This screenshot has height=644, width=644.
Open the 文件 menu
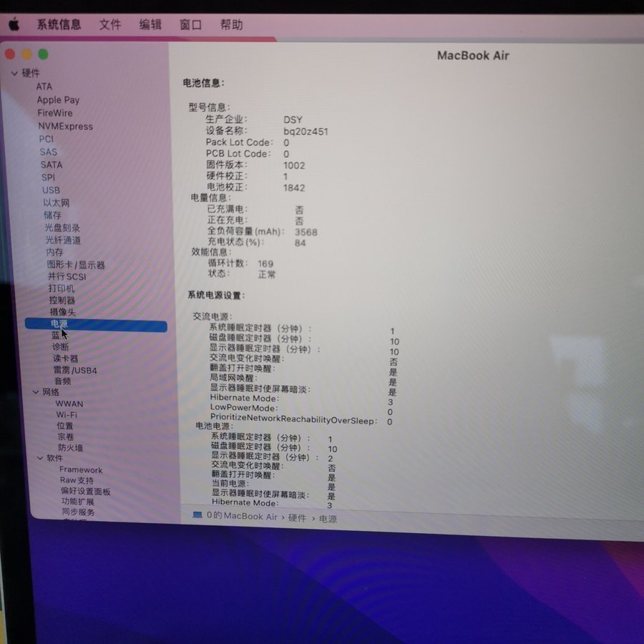[110, 24]
